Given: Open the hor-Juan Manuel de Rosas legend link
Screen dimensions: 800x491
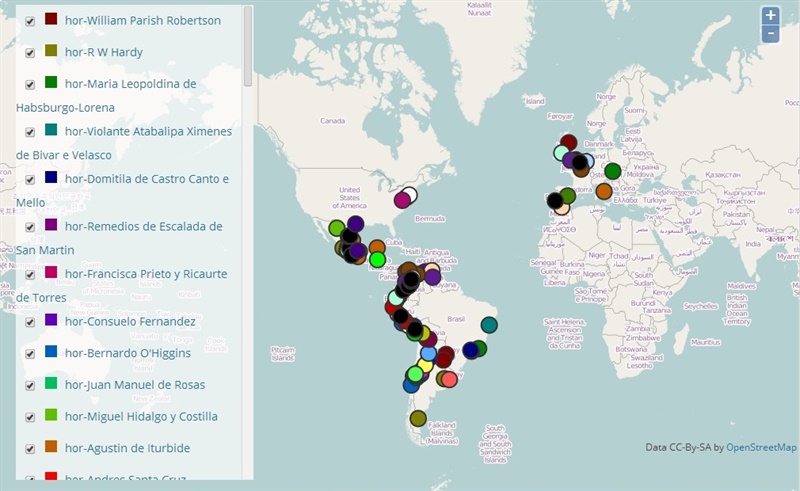Looking at the screenshot, I should coord(135,385).
